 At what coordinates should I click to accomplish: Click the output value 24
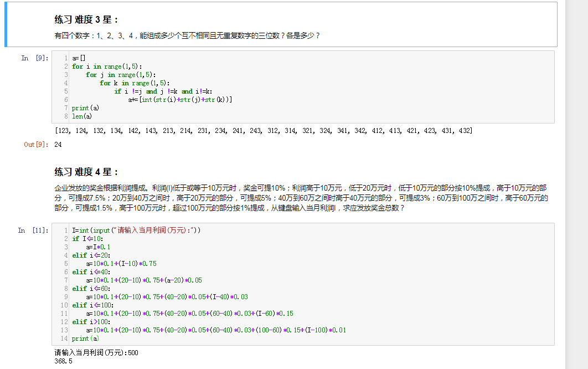[58, 145]
